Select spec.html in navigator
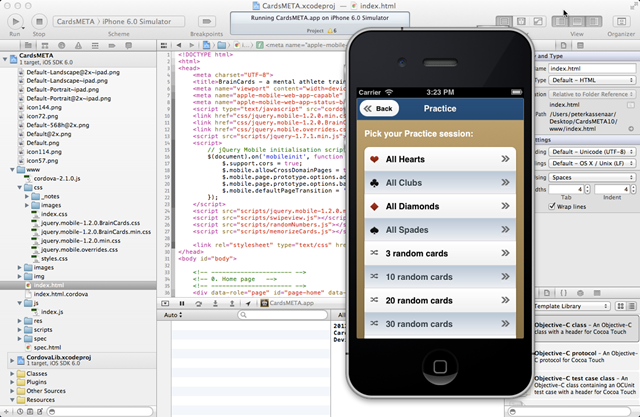This screenshot has width=640, height=417. coord(47,347)
